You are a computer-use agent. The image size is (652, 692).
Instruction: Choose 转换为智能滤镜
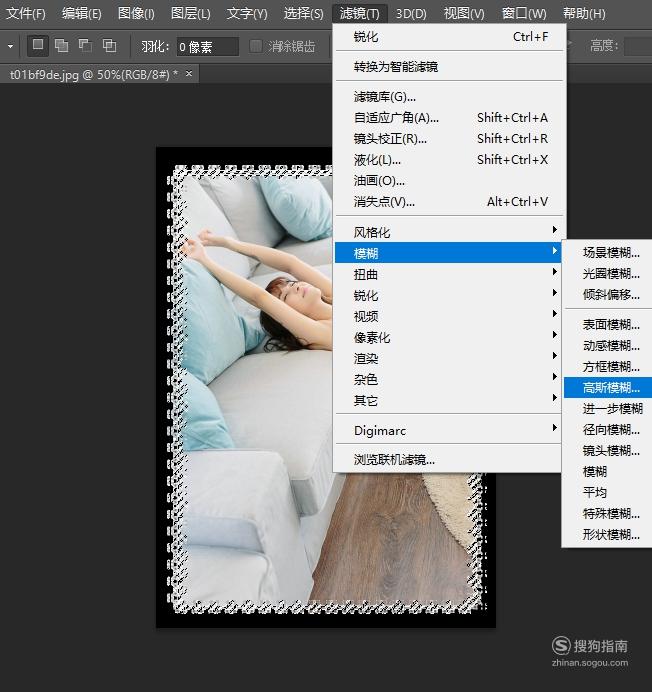click(x=449, y=67)
